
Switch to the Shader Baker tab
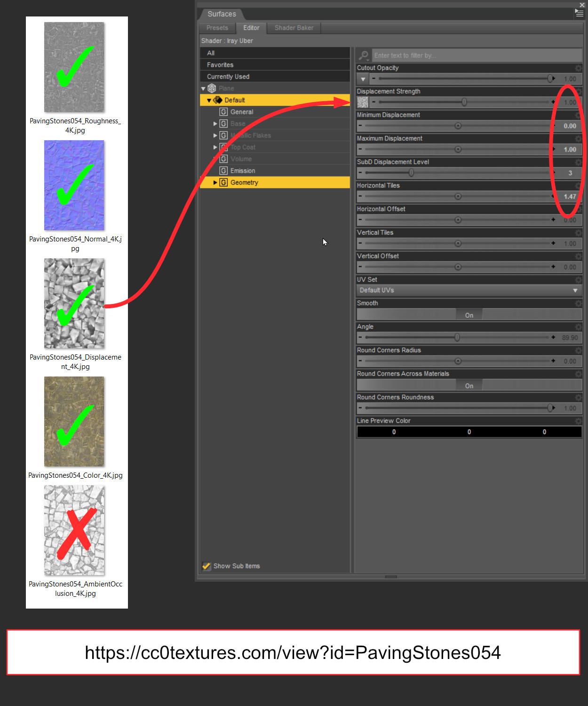(x=294, y=28)
